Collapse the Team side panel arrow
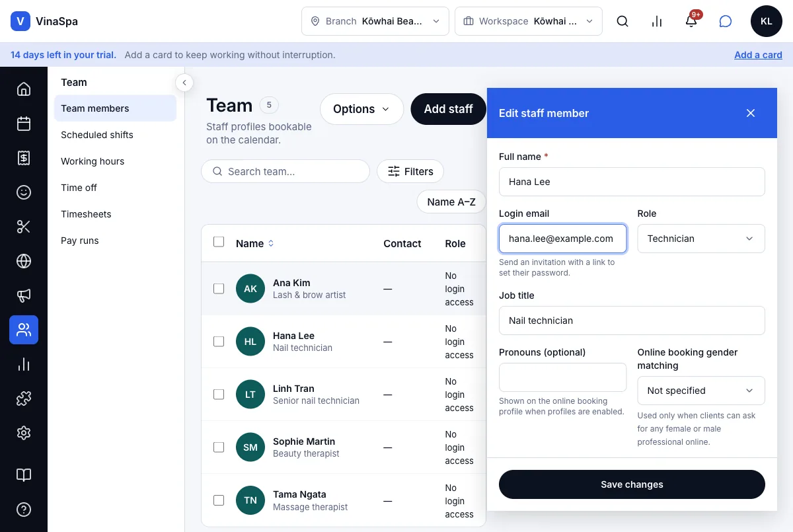Image resolution: width=793 pixels, height=532 pixels. point(184,83)
